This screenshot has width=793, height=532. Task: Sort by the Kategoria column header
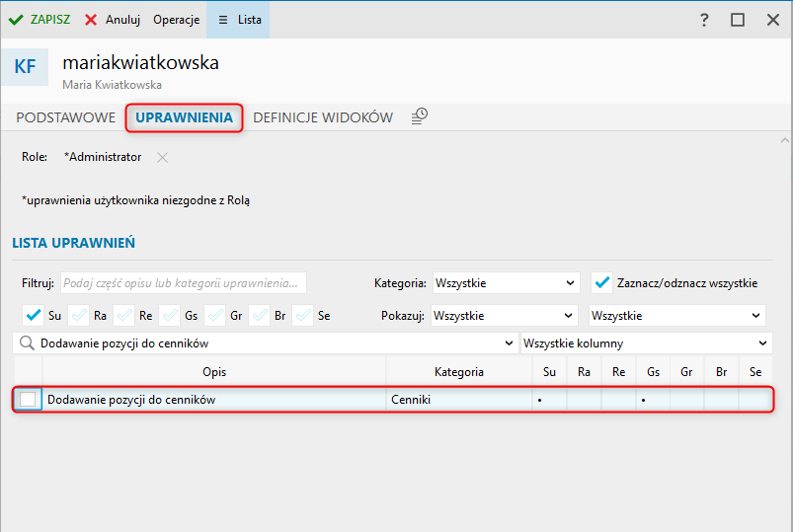tap(458, 372)
